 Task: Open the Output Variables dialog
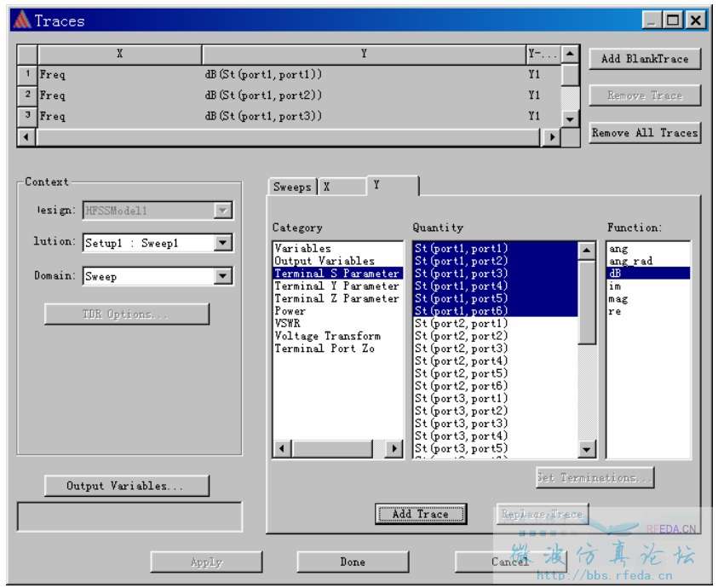click(126, 486)
